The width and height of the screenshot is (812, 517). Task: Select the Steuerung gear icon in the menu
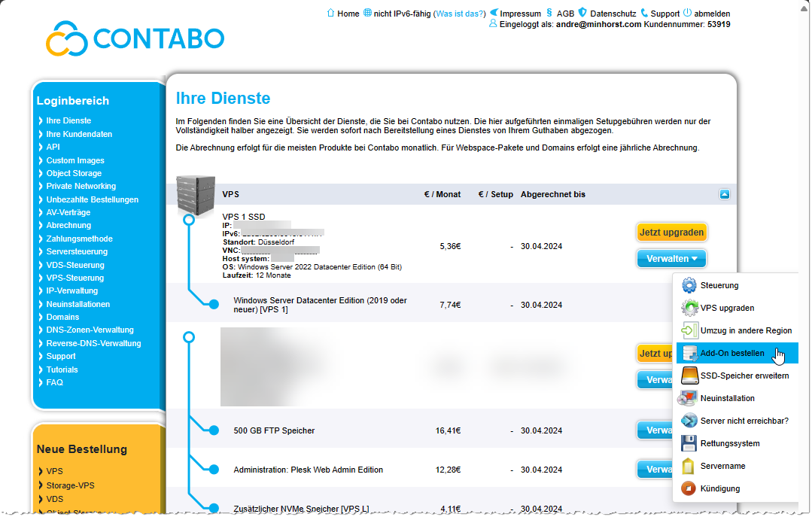click(x=688, y=285)
